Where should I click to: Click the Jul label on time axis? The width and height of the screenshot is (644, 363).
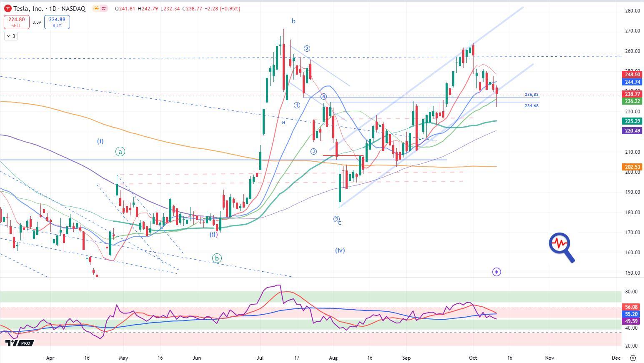[260, 358]
